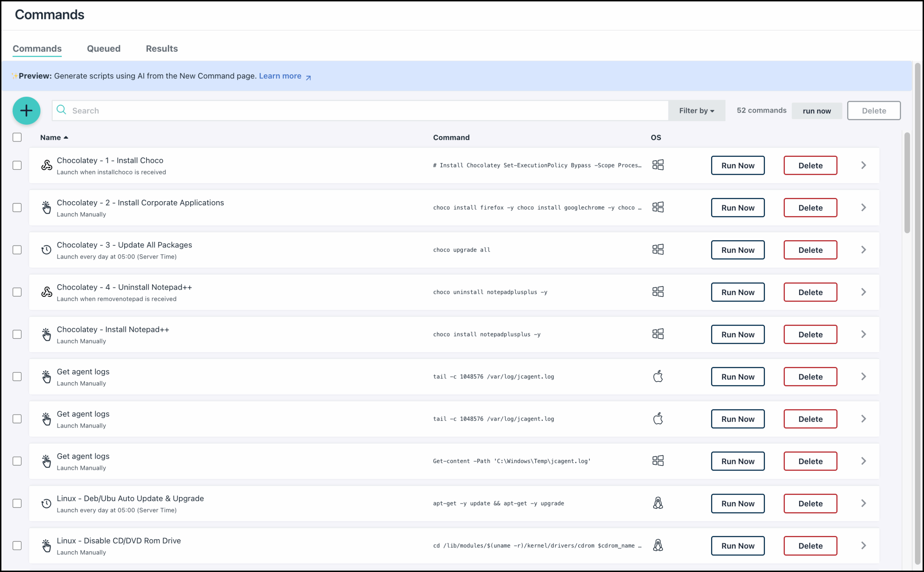This screenshot has height=572, width=924.
Task: Click the trigger icon next to Chocolatey - 1 Install Choco
Action: (x=47, y=165)
